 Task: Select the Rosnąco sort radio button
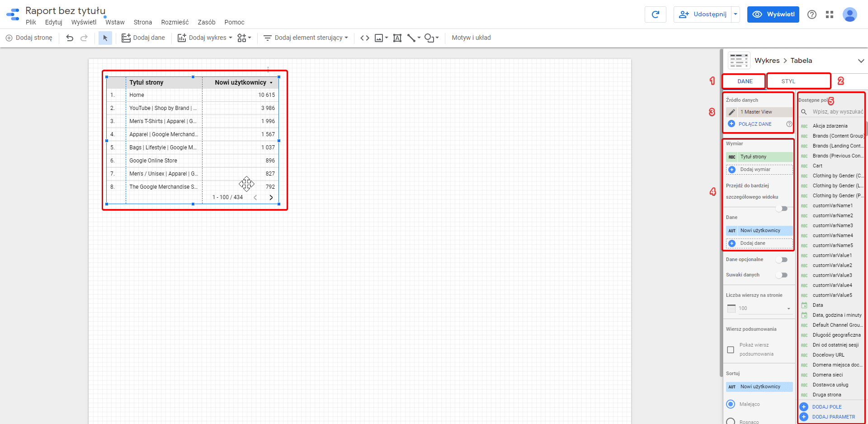tap(731, 421)
